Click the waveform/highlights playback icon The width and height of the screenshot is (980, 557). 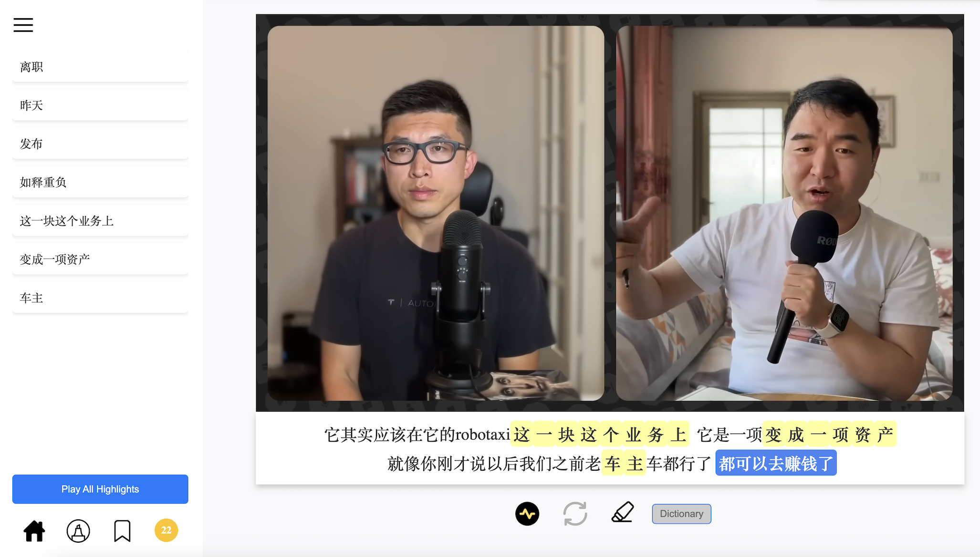[x=528, y=513]
